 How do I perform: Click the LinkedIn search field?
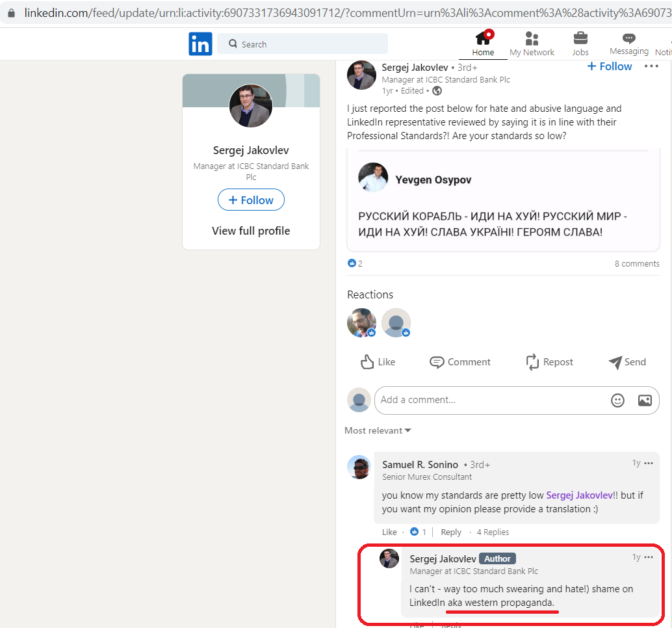pyautogui.click(x=303, y=44)
